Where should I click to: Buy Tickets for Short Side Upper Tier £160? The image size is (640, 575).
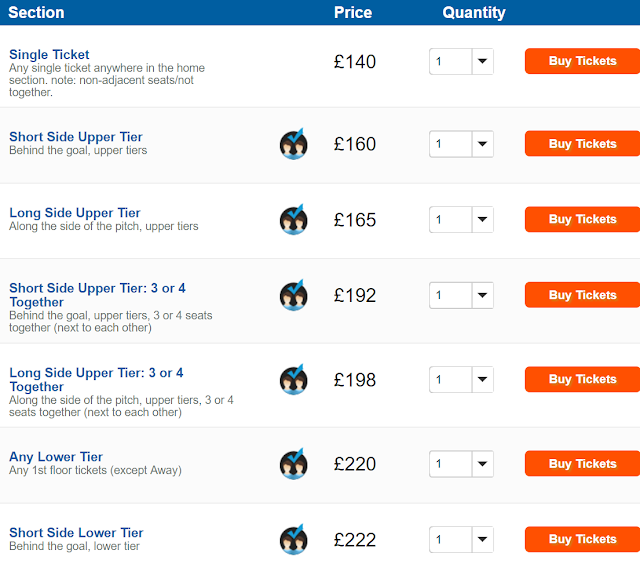click(582, 144)
